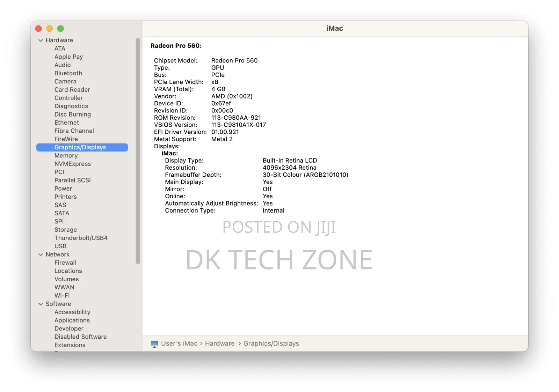
Task: Show Power information
Action: click(63, 188)
